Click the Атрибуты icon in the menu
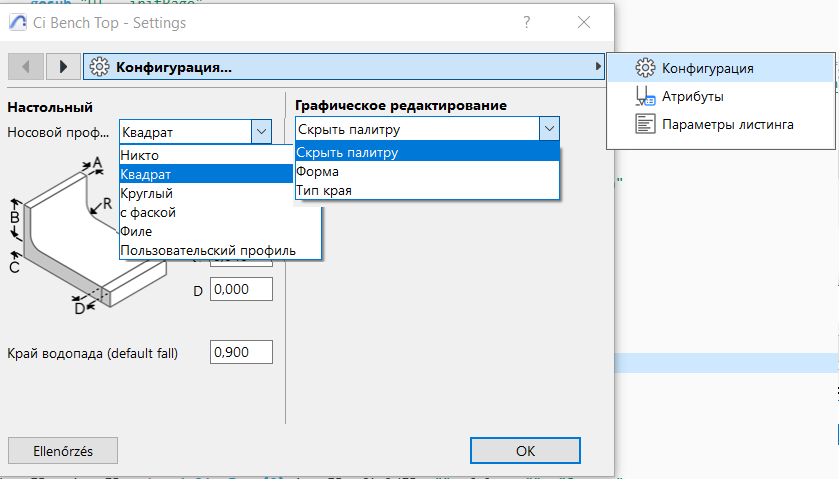Image resolution: width=839 pixels, height=479 pixels. click(x=645, y=97)
